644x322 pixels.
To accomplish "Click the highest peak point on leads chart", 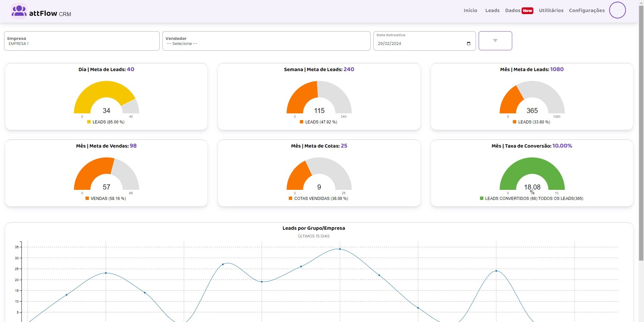I will tap(340, 249).
